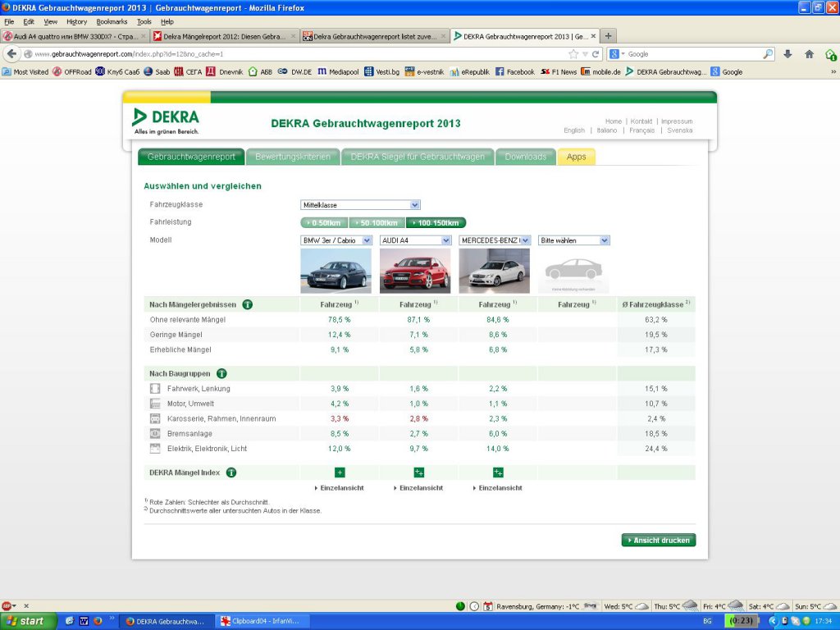The width and height of the screenshot is (840, 630).
Task: Open a new tab with plus button
Action: tap(608, 36)
